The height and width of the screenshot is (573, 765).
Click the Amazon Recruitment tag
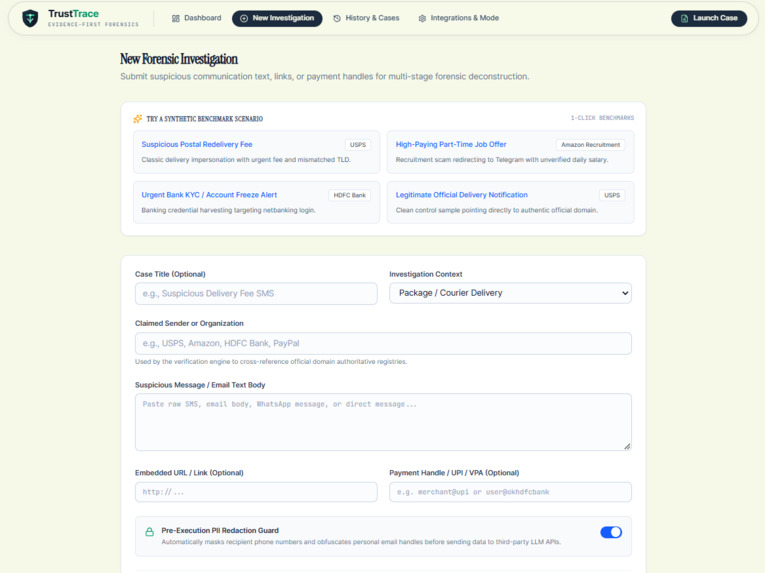(590, 144)
